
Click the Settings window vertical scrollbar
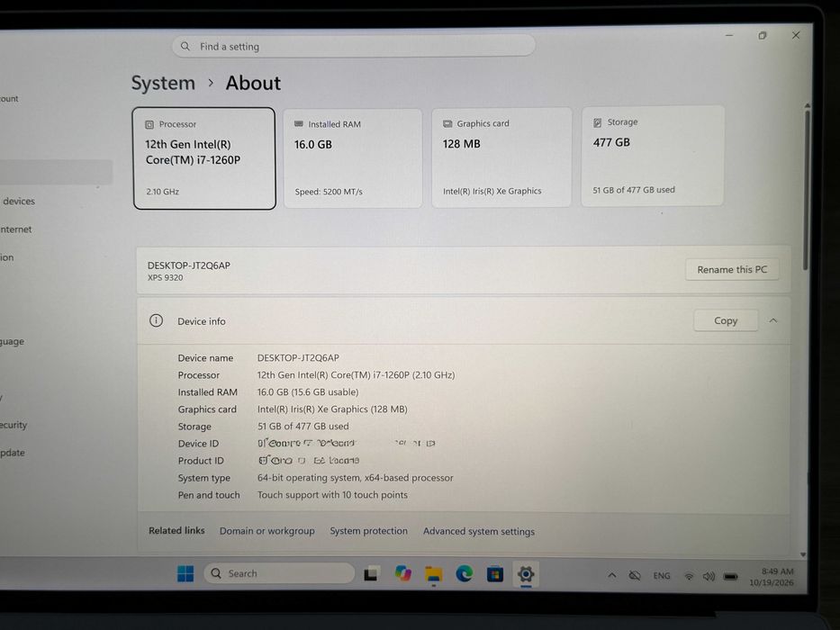pyautogui.click(x=807, y=190)
